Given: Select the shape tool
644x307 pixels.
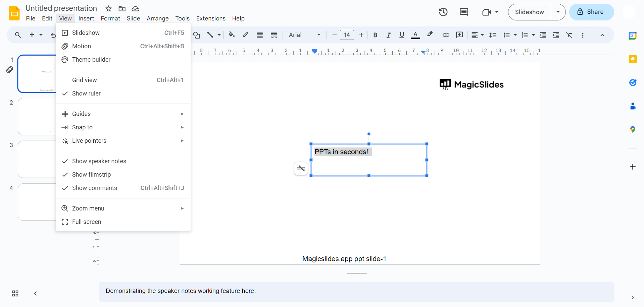Looking at the screenshot, I should coord(197,35).
